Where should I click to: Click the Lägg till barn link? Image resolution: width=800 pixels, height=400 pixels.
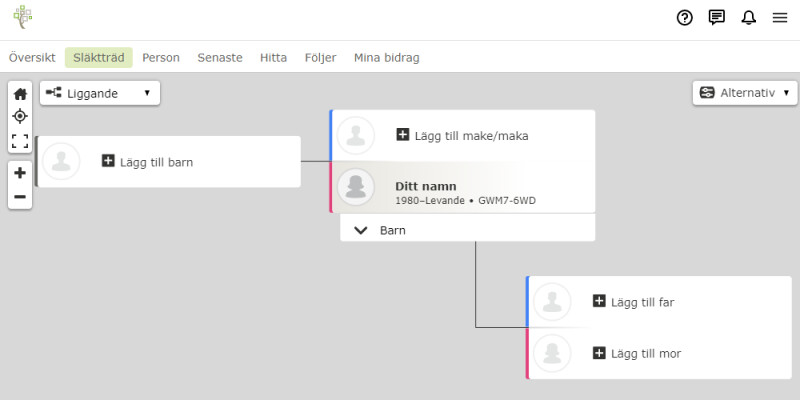point(157,163)
